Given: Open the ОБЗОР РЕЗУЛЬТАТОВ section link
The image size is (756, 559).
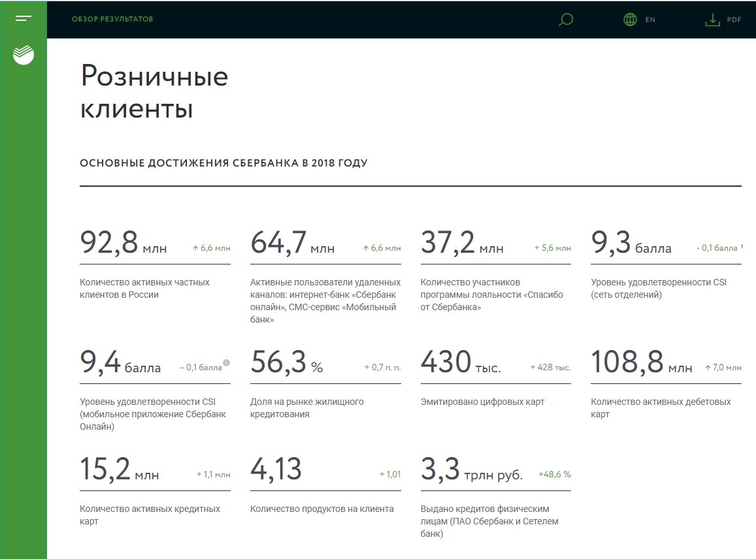Looking at the screenshot, I should (112, 20).
